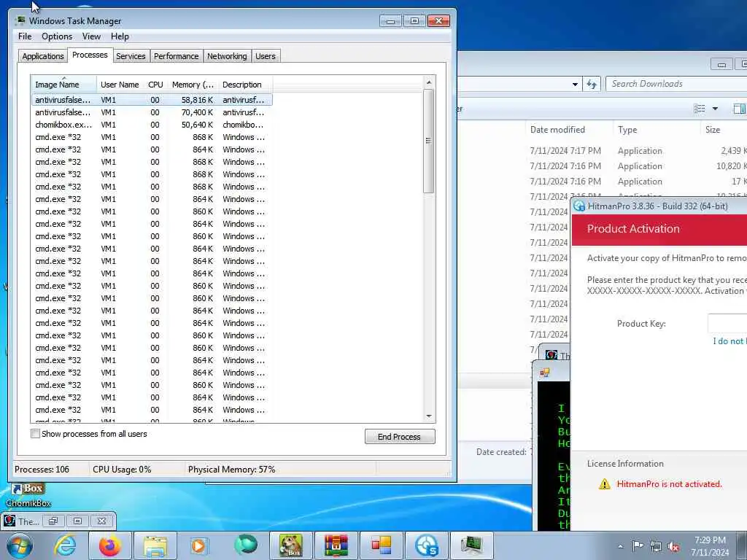The width and height of the screenshot is (747, 560).
Task: Switch to the Services tab
Action: pyautogui.click(x=131, y=56)
